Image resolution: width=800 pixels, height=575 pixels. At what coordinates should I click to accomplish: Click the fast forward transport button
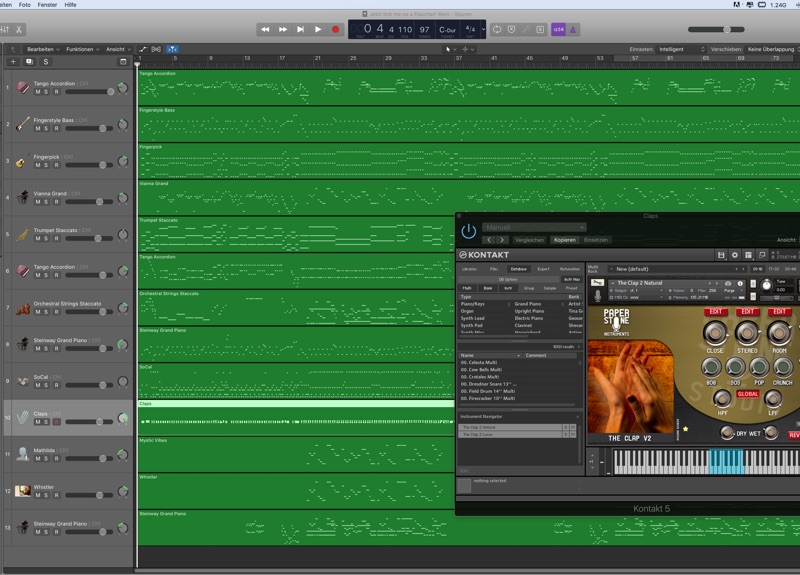pyautogui.click(x=283, y=30)
